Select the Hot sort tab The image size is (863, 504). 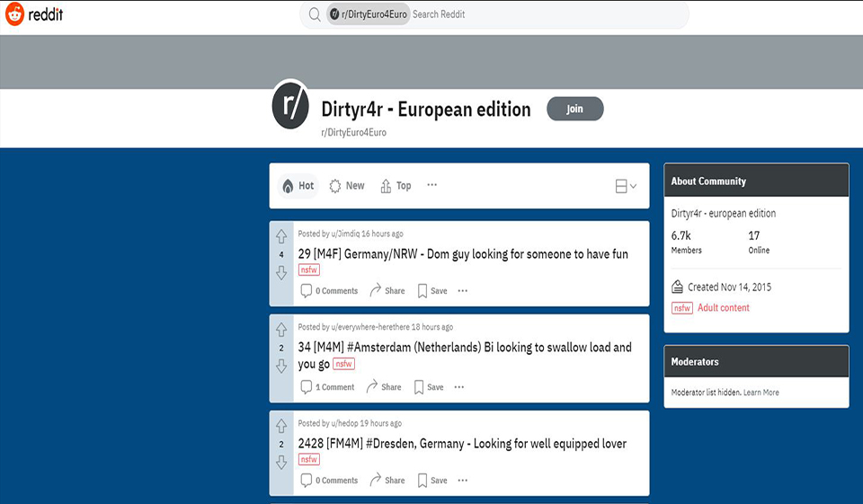[298, 186]
